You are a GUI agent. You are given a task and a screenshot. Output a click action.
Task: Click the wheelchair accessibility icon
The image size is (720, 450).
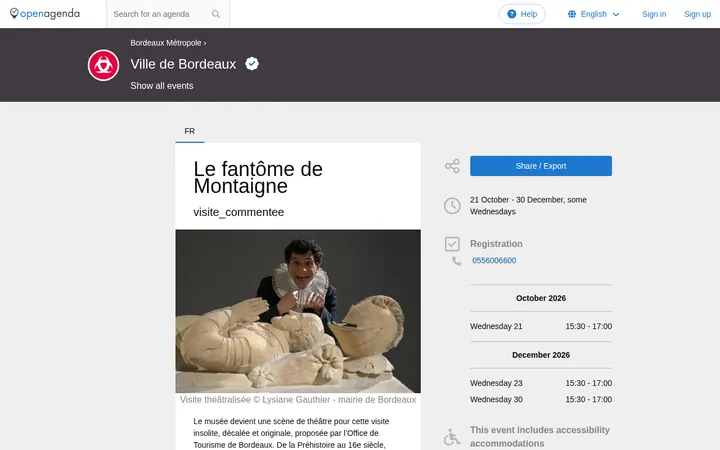452,437
